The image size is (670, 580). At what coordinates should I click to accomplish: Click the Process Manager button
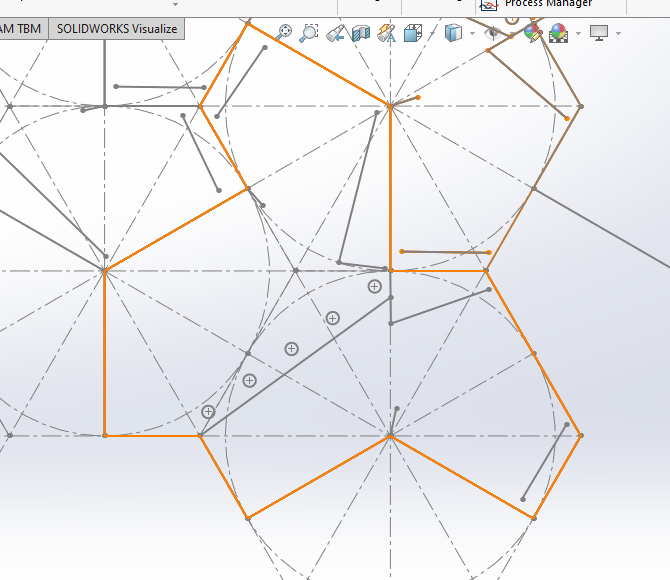tap(547, 4)
